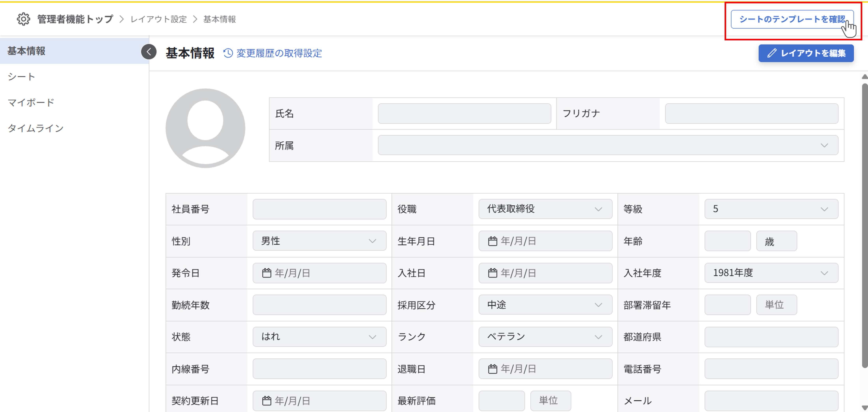The height and width of the screenshot is (412, 868).
Task: Open the 入社年度 dropdown showing 1981年度
Action: click(x=771, y=273)
